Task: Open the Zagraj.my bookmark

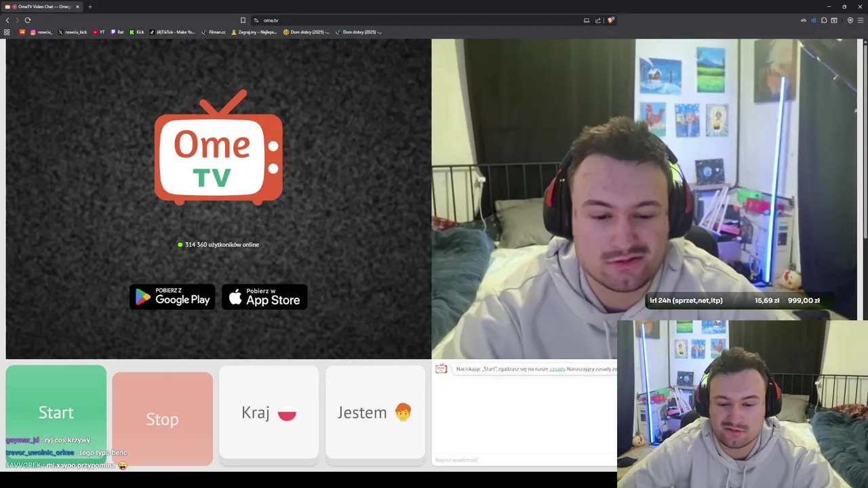Action: point(254,32)
